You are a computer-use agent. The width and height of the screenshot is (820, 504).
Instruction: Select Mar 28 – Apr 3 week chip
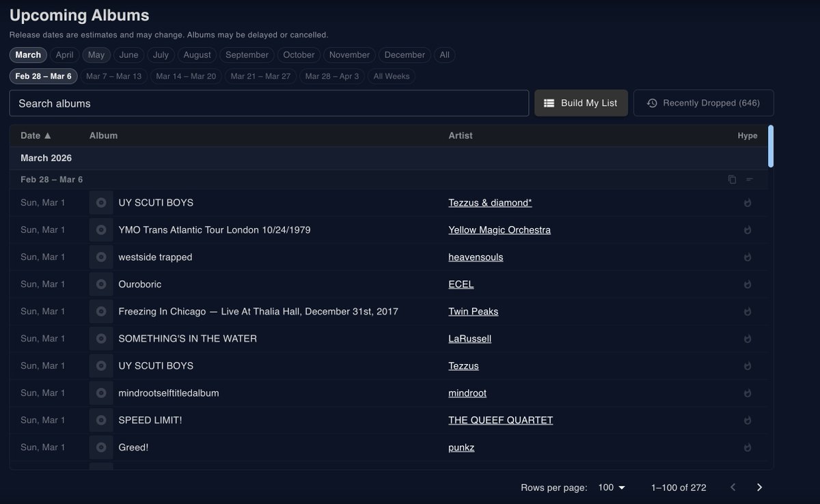[x=332, y=76]
